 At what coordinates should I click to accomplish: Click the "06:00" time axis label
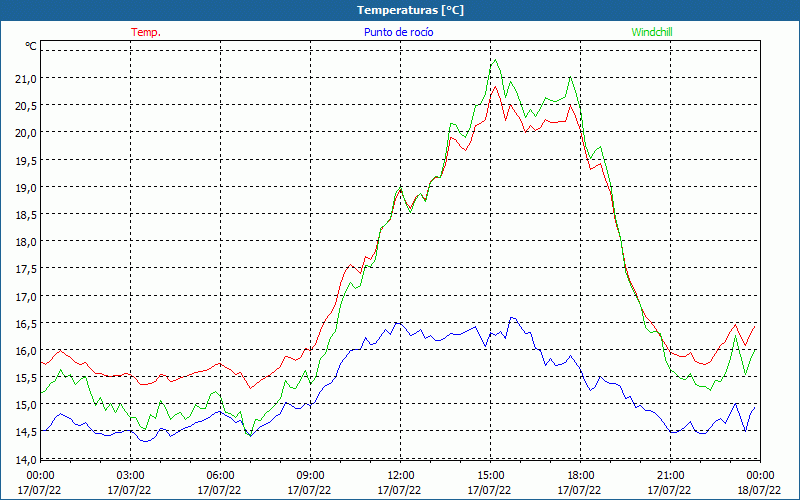(220, 475)
